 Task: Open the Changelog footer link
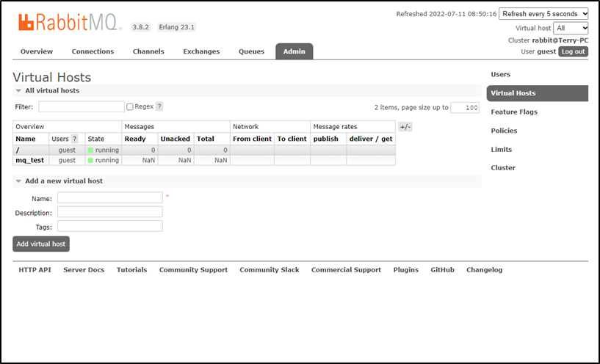coord(484,270)
